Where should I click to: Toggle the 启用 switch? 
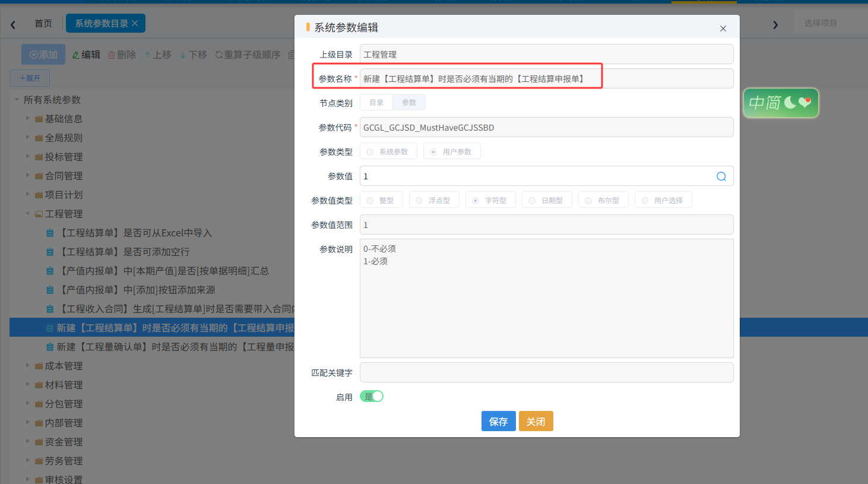(372, 397)
